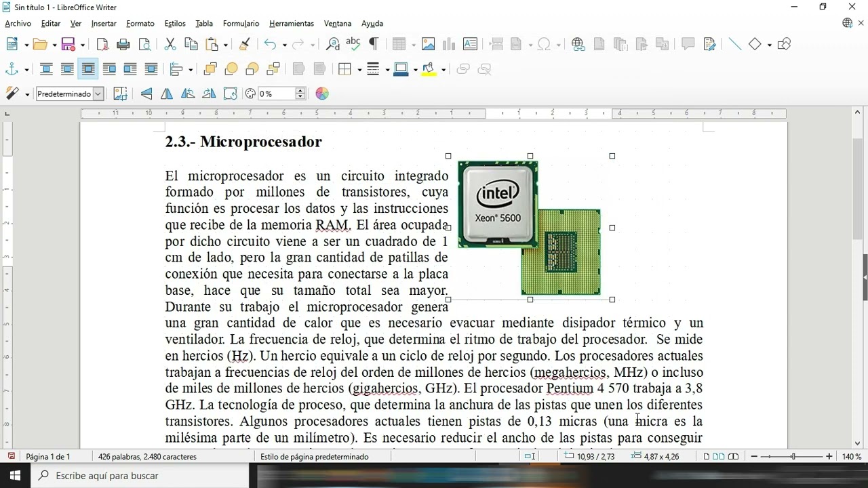Set parallel wrap (second wrap icon)

tap(67, 69)
